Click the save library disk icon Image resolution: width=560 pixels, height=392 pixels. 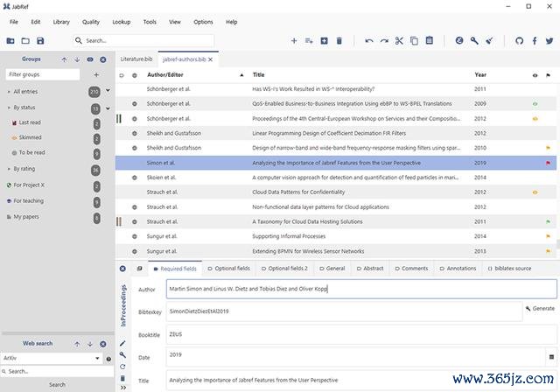pos(40,40)
